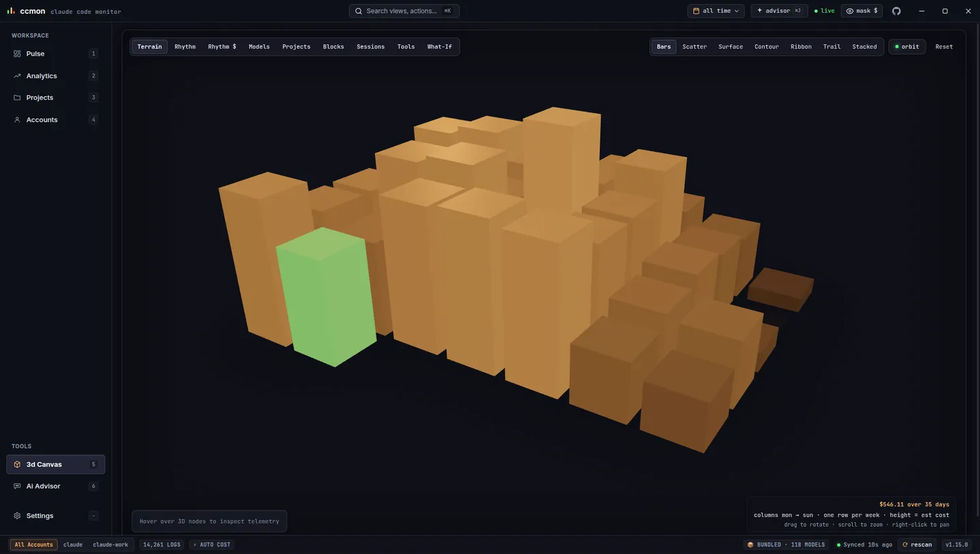Open the GitHub repository icon
980x554 pixels.
tap(896, 11)
